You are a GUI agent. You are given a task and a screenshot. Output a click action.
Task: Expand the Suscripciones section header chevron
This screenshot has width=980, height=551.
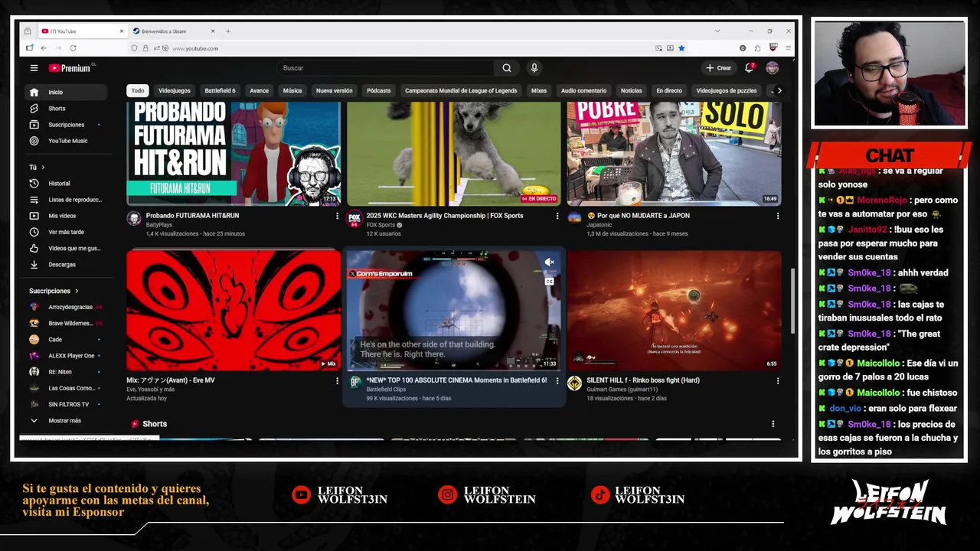(x=76, y=291)
